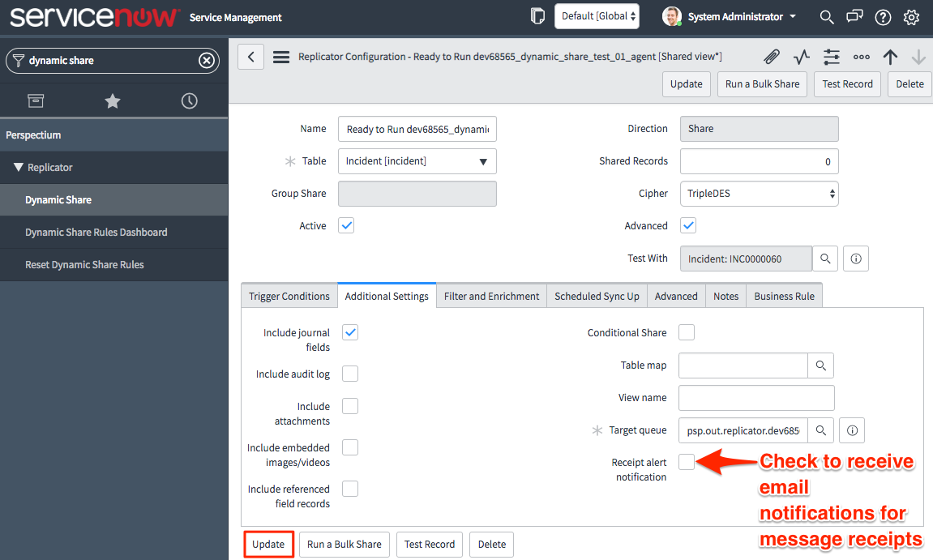The width and height of the screenshot is (933, 560).
Task: Switch to Trigger Conditions tab
Action: click(x=289, y=296)
